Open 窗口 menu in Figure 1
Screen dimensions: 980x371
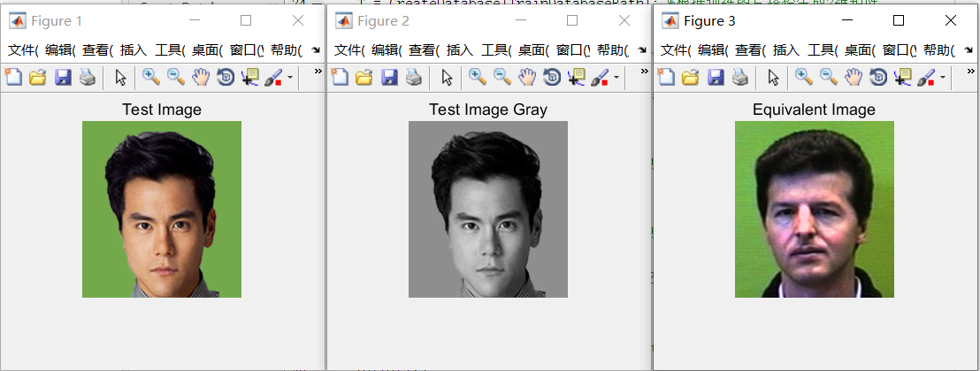[x=247, y=50]
